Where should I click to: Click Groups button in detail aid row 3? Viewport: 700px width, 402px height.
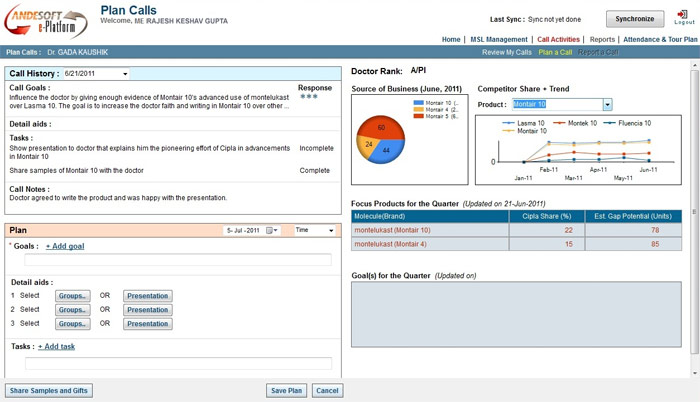pos(73,323)
